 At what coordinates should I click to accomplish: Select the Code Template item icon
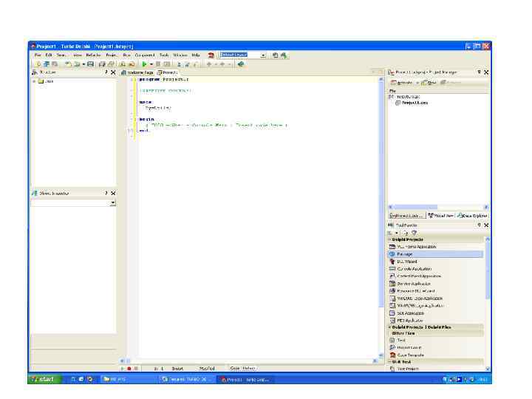[x=392, y=355]
